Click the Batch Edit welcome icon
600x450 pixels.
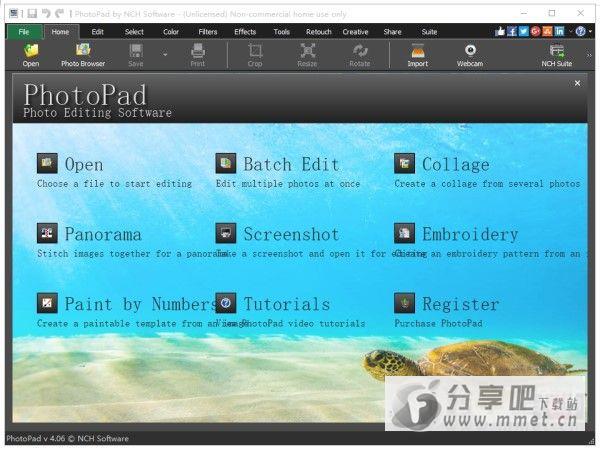(x=226, y=163)
